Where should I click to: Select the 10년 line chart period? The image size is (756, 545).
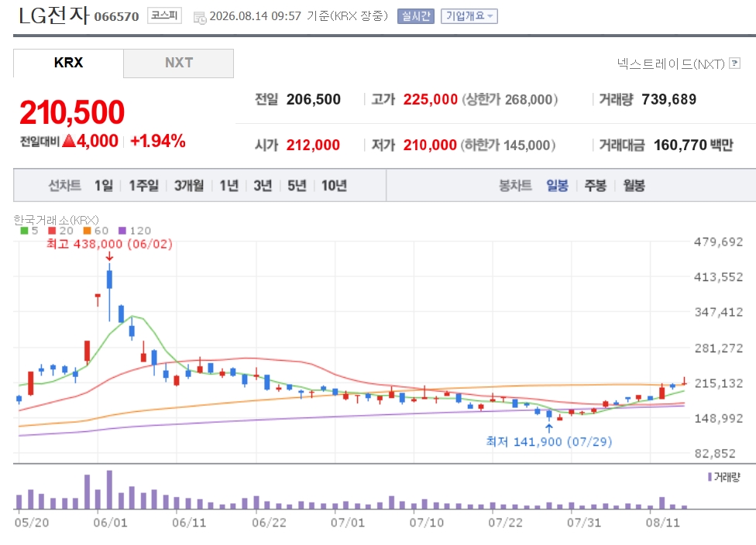[x=334, y=186]
